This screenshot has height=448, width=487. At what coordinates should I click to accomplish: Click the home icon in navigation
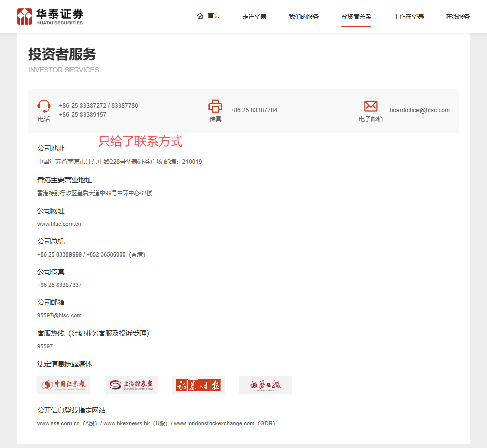[x=200, y=16]
